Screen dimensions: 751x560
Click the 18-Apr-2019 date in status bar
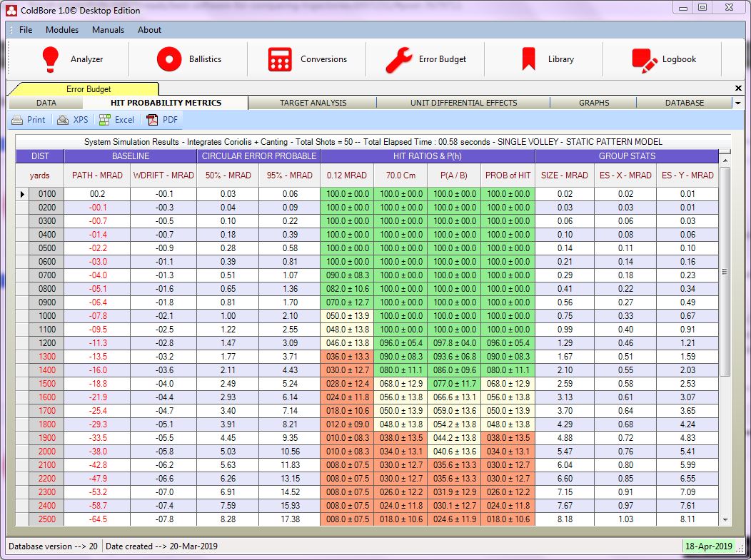(708, 546)
